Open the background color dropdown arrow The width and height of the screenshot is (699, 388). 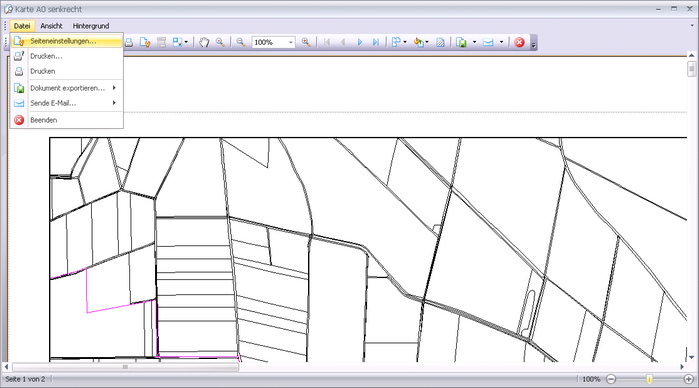click(427, 42)
